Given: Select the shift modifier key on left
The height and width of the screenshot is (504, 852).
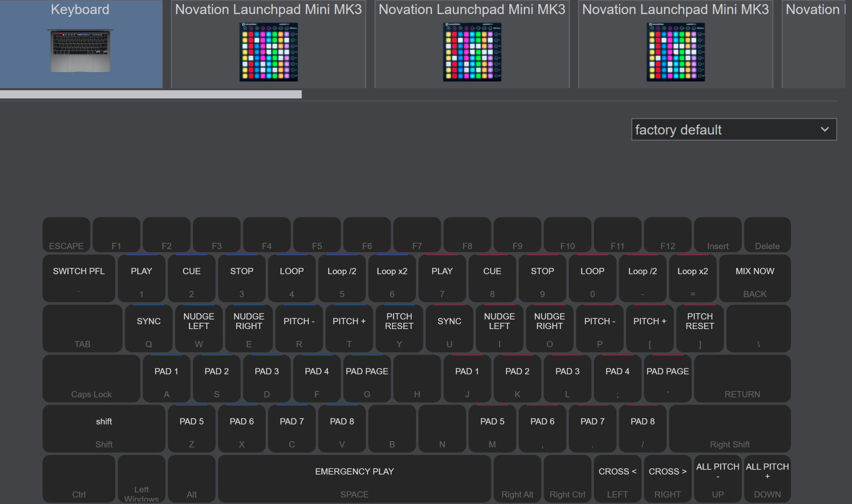Looking at the screenshot, I should [104, 428].
